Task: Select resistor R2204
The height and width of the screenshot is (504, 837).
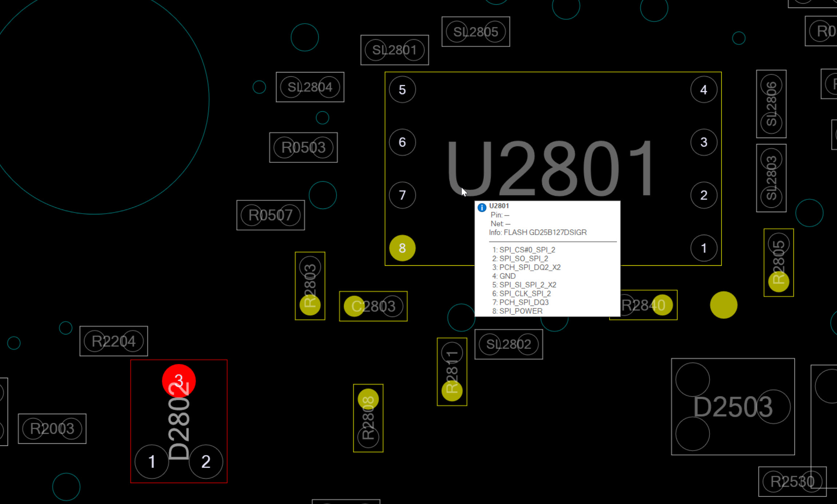Action: click(114, 341)
